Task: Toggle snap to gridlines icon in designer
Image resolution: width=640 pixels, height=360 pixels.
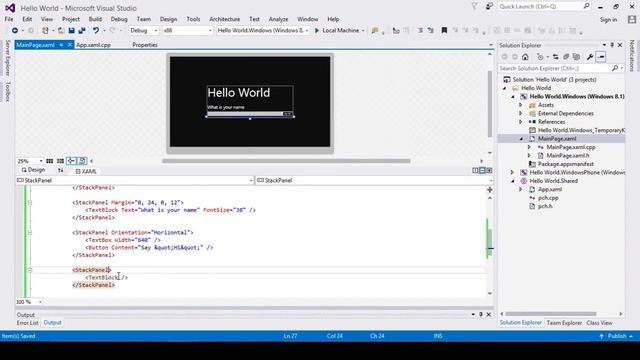Action: click(x=60, y=161)
